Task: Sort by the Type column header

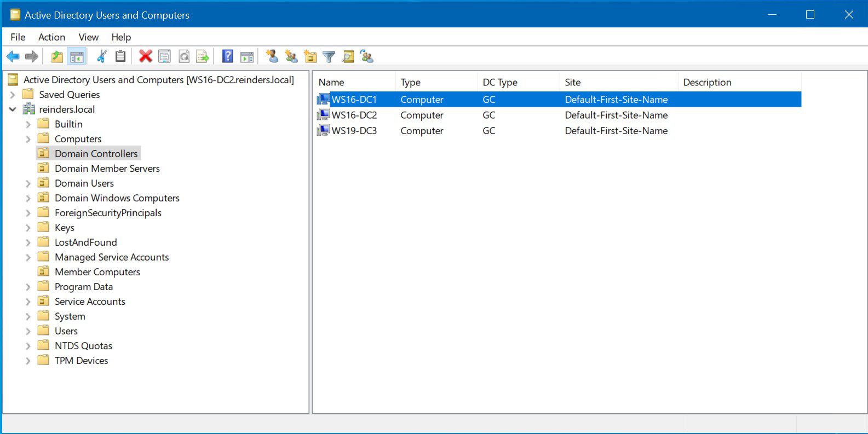Action: point(436,82)
